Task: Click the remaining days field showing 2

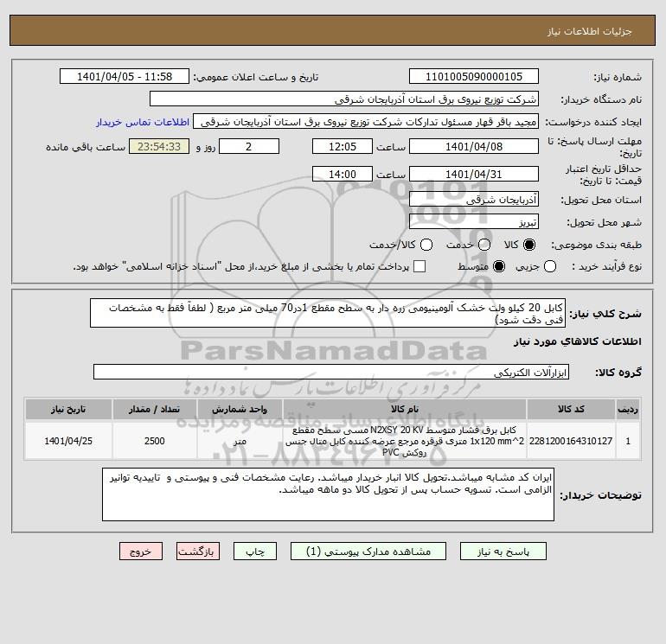Action: 249,146
